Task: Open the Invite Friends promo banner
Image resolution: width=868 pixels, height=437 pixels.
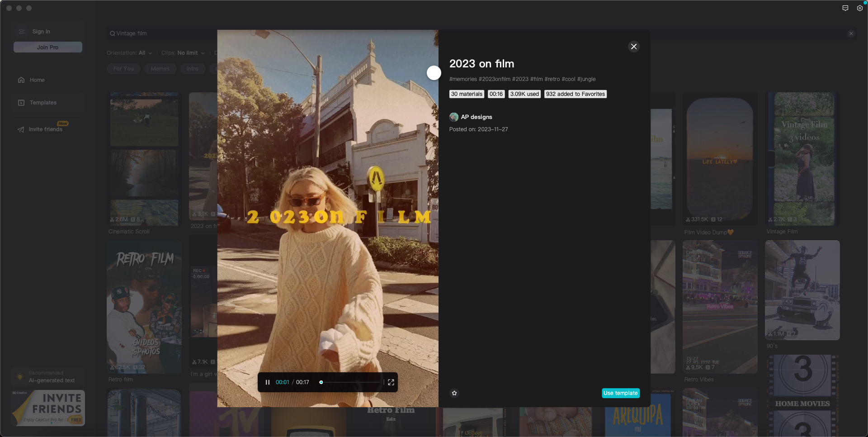Action: tap(48, 408)
